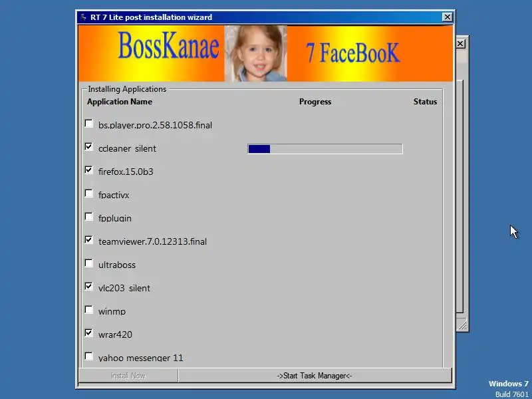This screenshot has width=532, height=399.
Task: Select the winmp label
Action: 112,311
